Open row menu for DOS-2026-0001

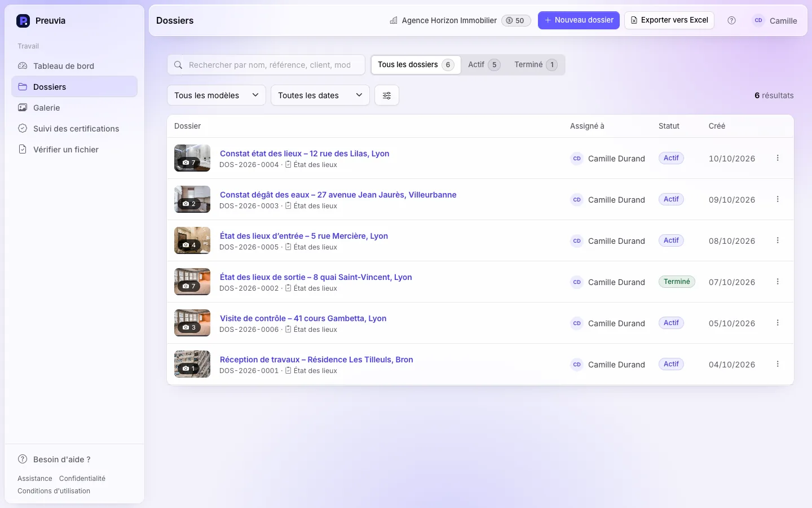778,364
